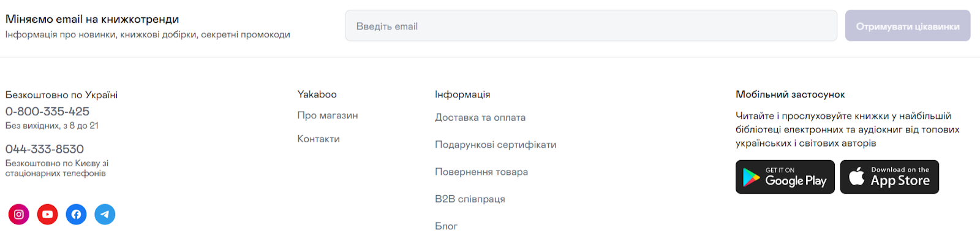Open the 'Про магазин' link

click(x=328, y=115)
